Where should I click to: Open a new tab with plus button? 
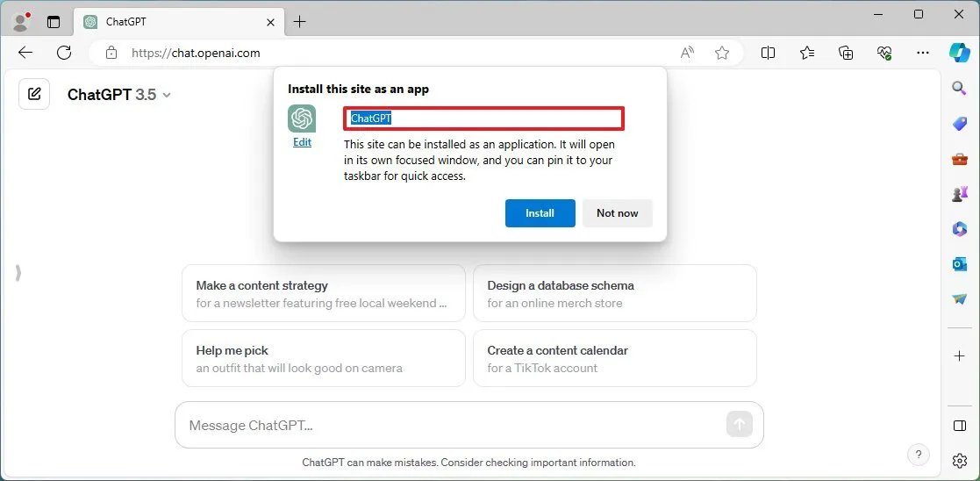(x=300, y=22)
